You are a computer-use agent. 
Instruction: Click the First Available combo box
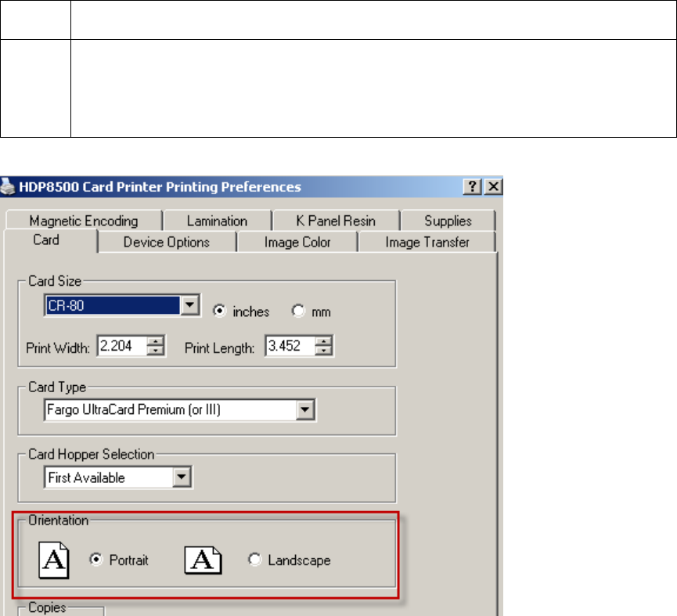pos(118,477)
